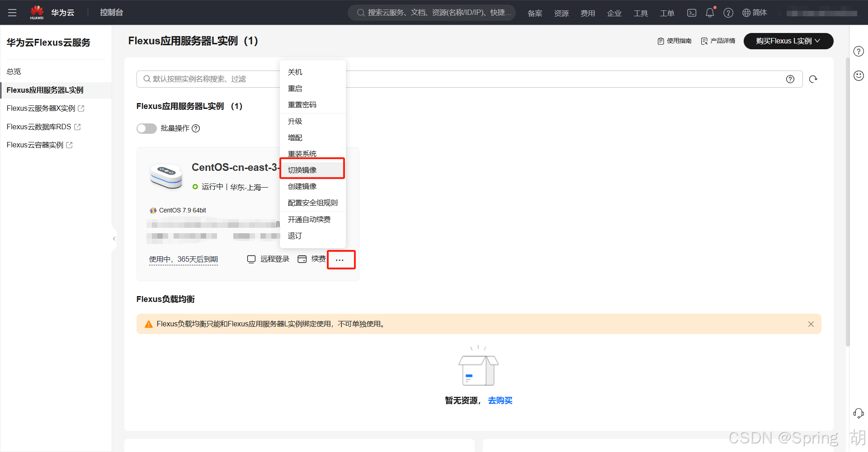Click the Huawei Cloud logo

click(x=37, y=12)
